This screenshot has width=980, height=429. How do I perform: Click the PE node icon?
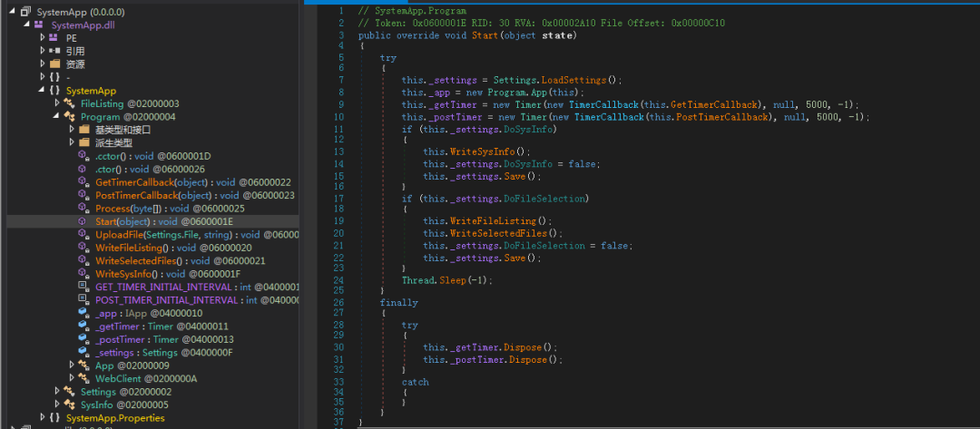tap(54, 38)
